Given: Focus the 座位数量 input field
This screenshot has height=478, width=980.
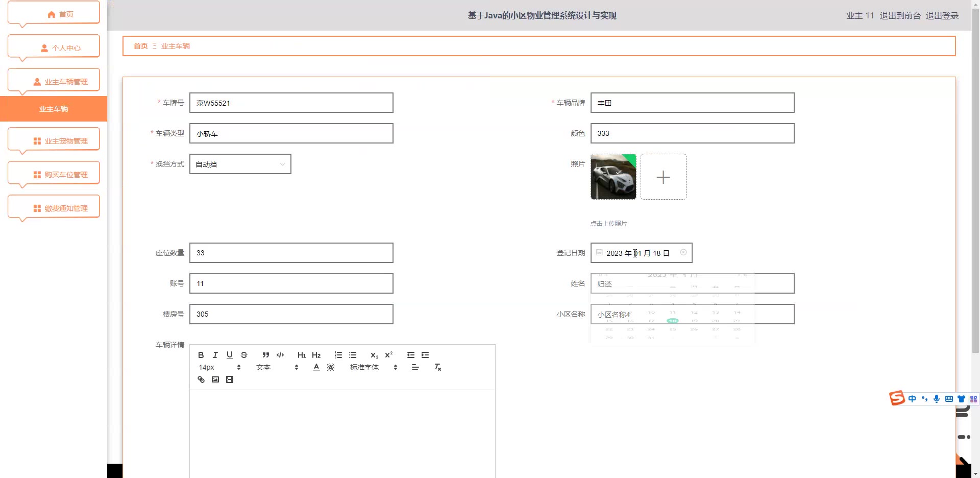Looking at the screenshot, I should 291,253.
